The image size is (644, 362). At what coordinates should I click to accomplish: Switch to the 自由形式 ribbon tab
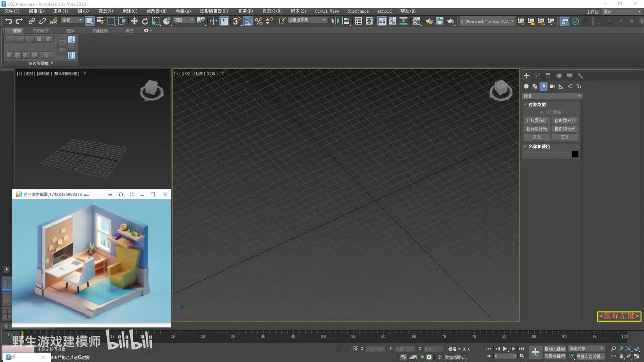41,31
